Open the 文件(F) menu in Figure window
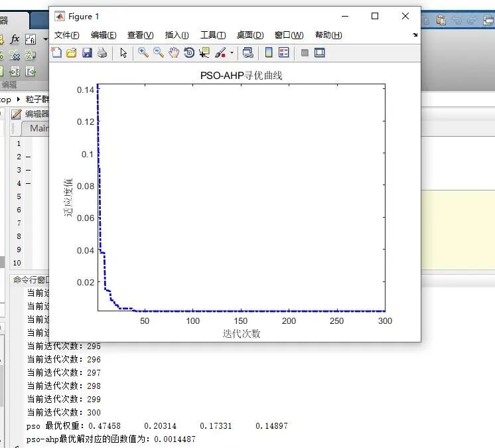495x448 pixels. (x=66, y=35)
